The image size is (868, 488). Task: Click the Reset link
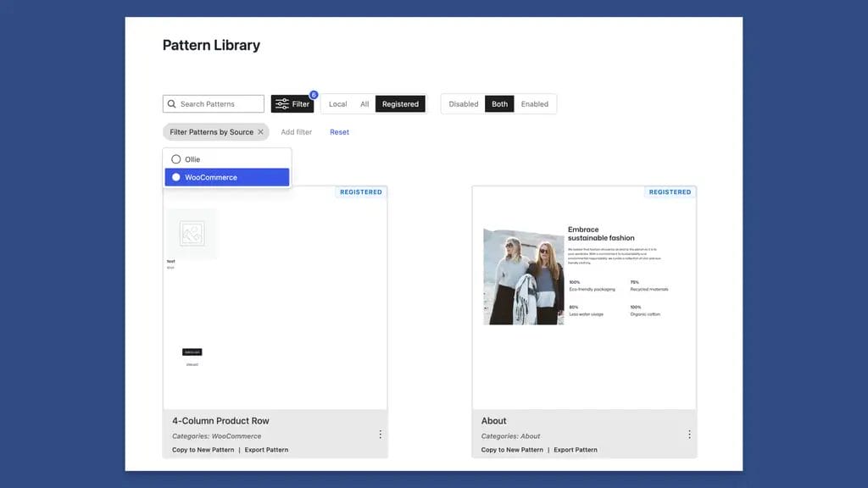(339, 132)
